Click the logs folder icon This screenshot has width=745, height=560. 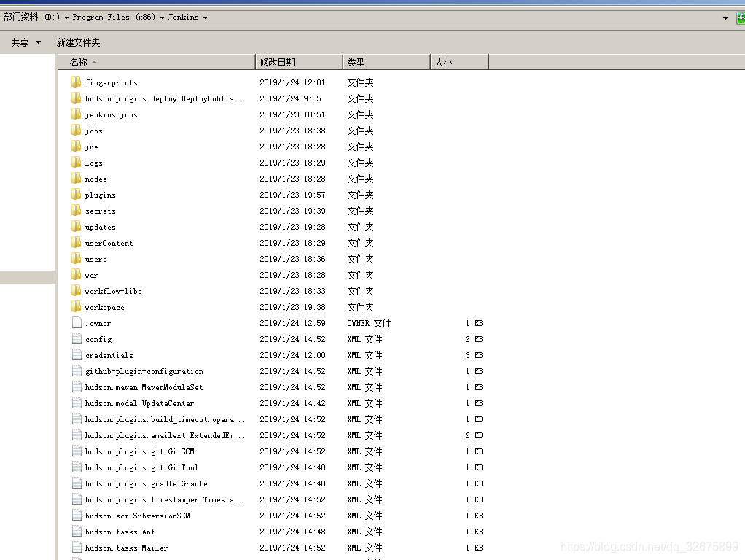point(76,163)
